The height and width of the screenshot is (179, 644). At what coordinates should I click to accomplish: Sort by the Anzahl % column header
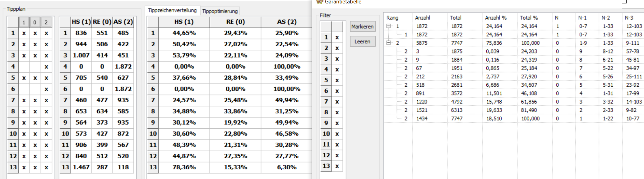496,18
